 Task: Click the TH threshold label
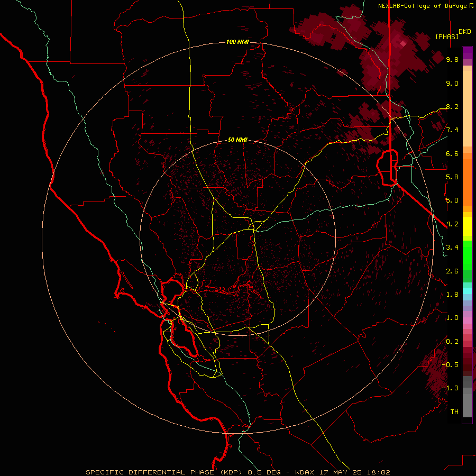tap(454, 411)
